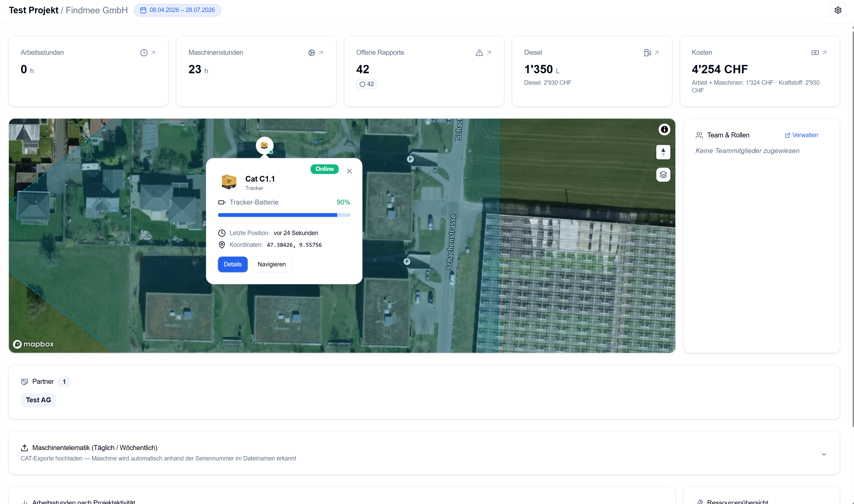
Task: Click fuel pump icon on Diesel card
Action: [647, 53]
